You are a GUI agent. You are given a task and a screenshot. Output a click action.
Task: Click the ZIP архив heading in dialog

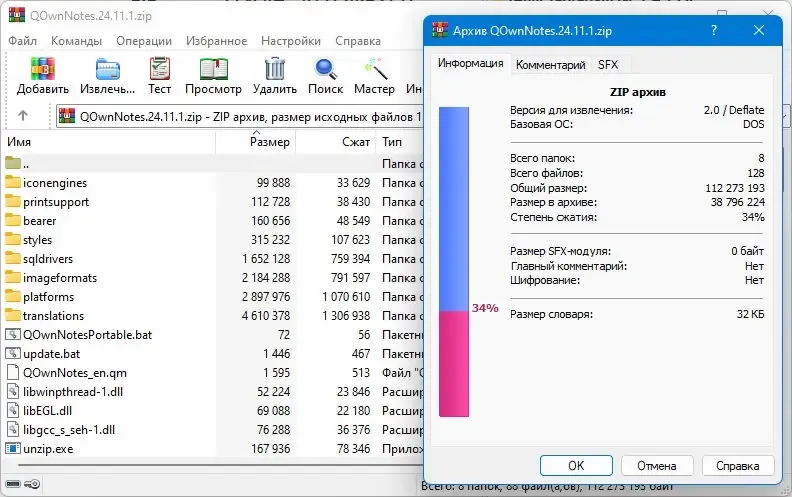[x=637, y=92]
